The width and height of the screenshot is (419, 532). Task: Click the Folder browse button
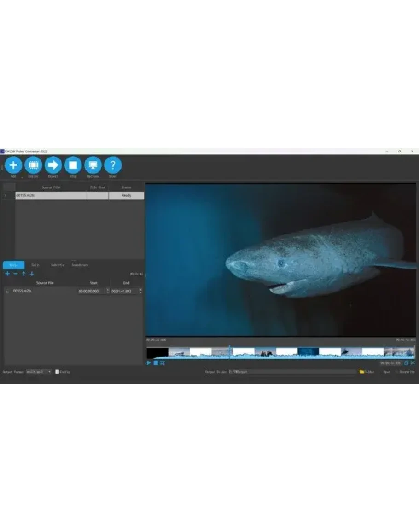(367, 372)
